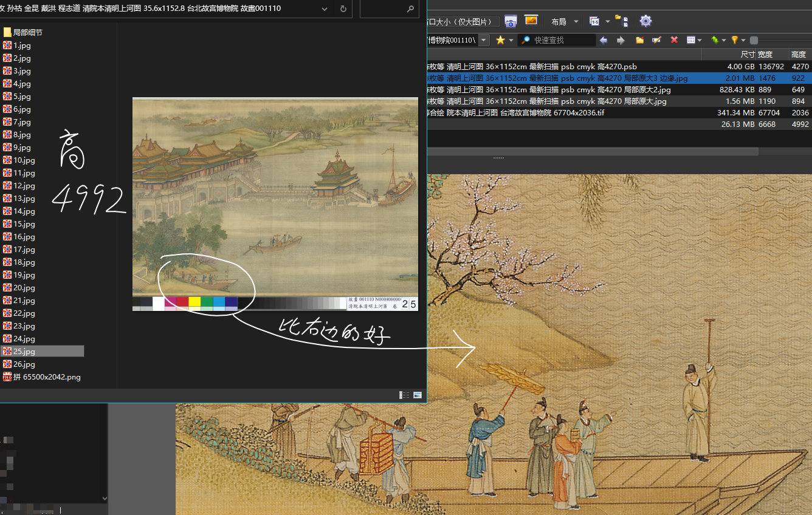812x515 pixels.
Task: Switch Explorer to large thumbnails view
Action: tap(418, 395)
